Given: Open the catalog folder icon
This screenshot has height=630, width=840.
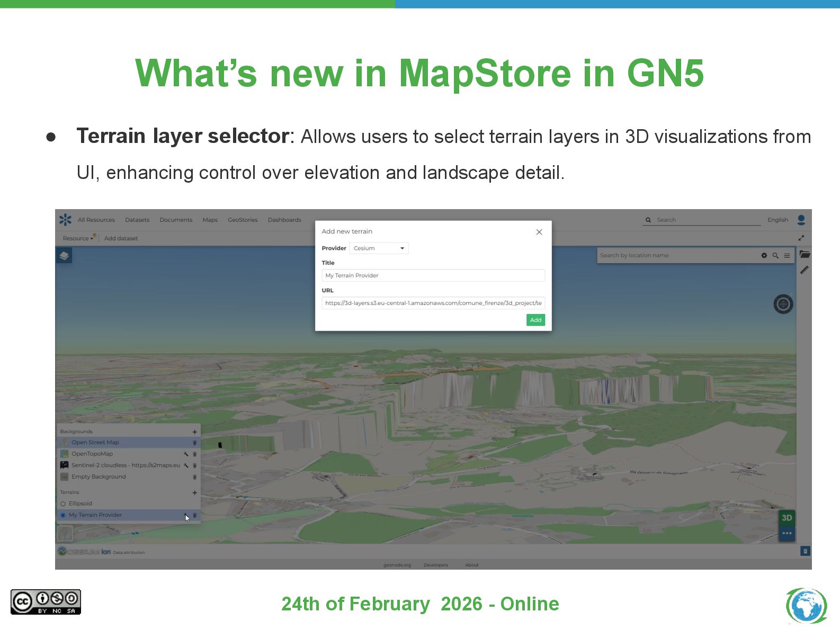Looking at the screenshot, I should [x=804, y=254].
